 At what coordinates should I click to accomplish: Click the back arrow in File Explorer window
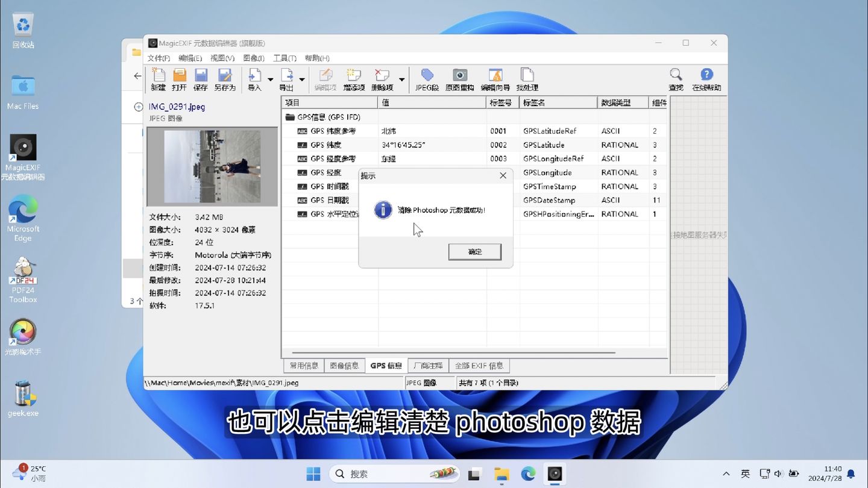[137, 76]
